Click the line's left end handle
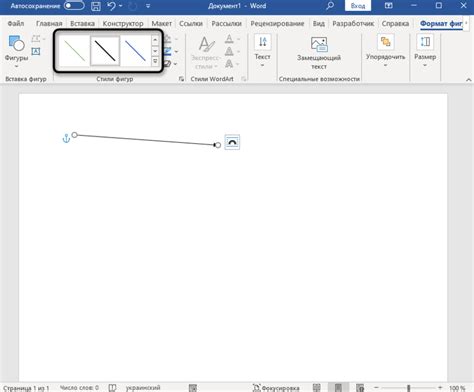Viewport: 474px width, 392px height. (x=75, y=135)
